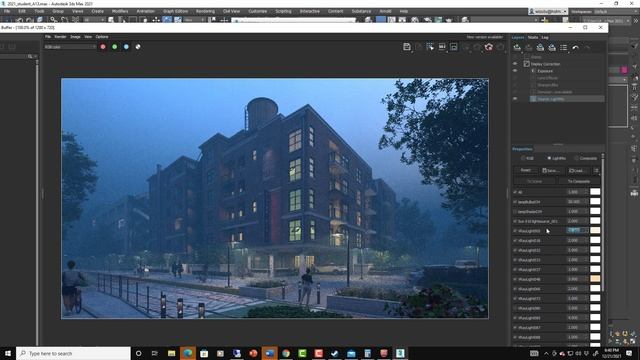Select the Exposure layer row
Viewport: 640px width, 360px height.
click(x=567, y=71)
